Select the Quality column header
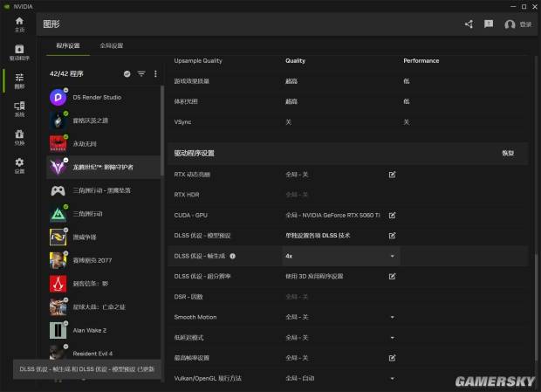 pos(295,61)
